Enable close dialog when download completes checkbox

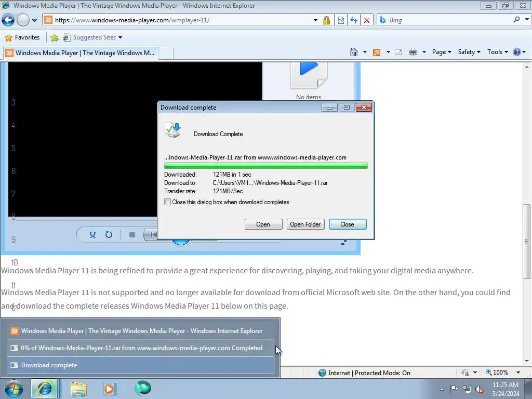pos(168,202)
